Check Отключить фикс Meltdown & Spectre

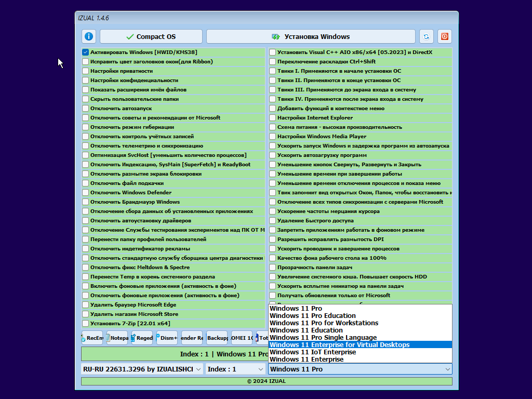click(86, 268)
